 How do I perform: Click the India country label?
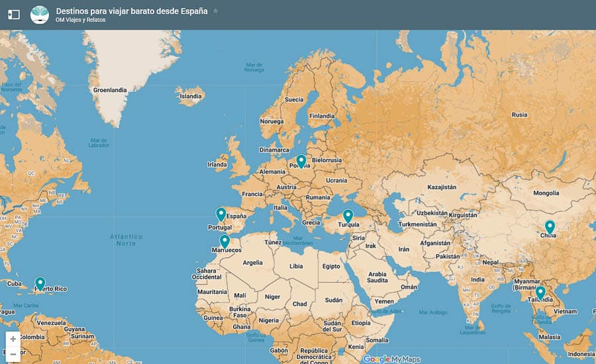[477, 280]
